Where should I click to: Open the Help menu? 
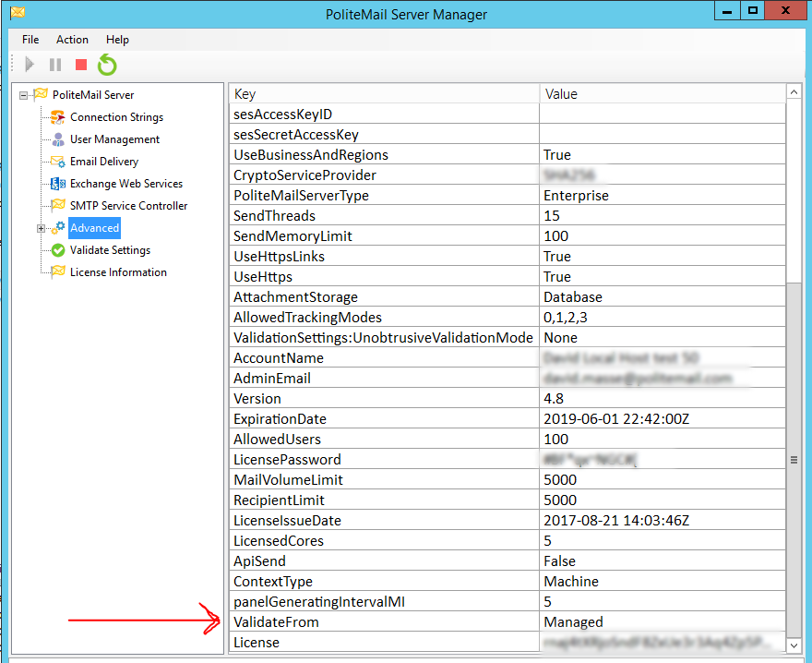point(117,40)
